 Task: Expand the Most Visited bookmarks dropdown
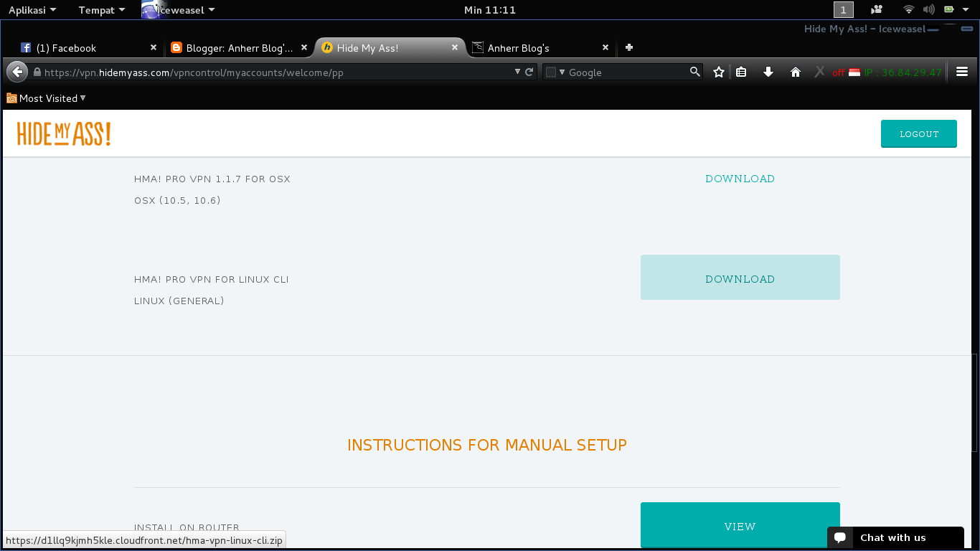(83, 98)
